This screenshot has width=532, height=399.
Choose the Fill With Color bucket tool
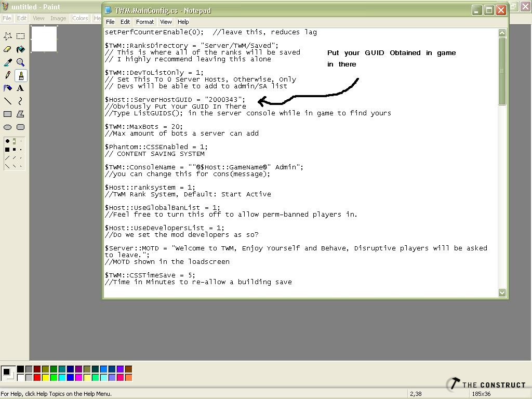20,49
